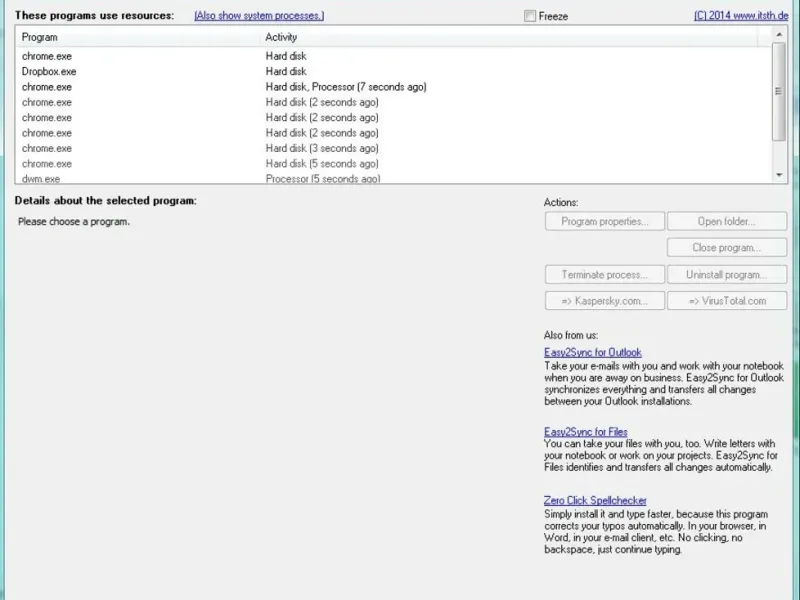This screenshot has height=600, width=800.
Task: Select chrome.exe with Processor (7 seconds ago)
Action: 394,87
